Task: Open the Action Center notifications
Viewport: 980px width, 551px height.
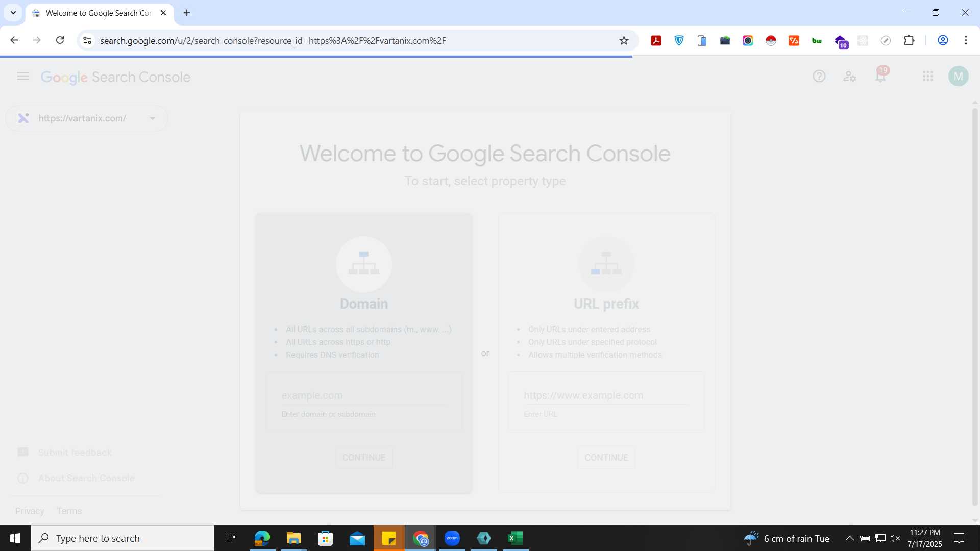Action: click(x=960, y=538)
